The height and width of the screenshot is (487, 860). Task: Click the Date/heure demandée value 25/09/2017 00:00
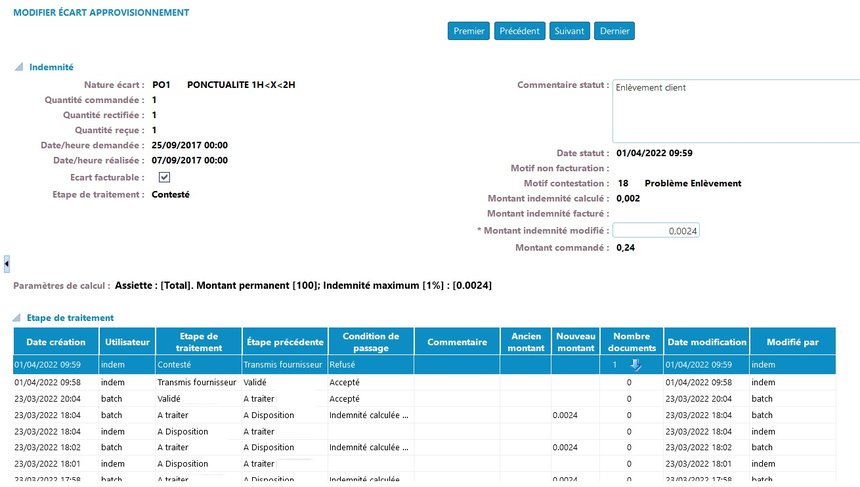pyautogui.click(x=190, y=145)
